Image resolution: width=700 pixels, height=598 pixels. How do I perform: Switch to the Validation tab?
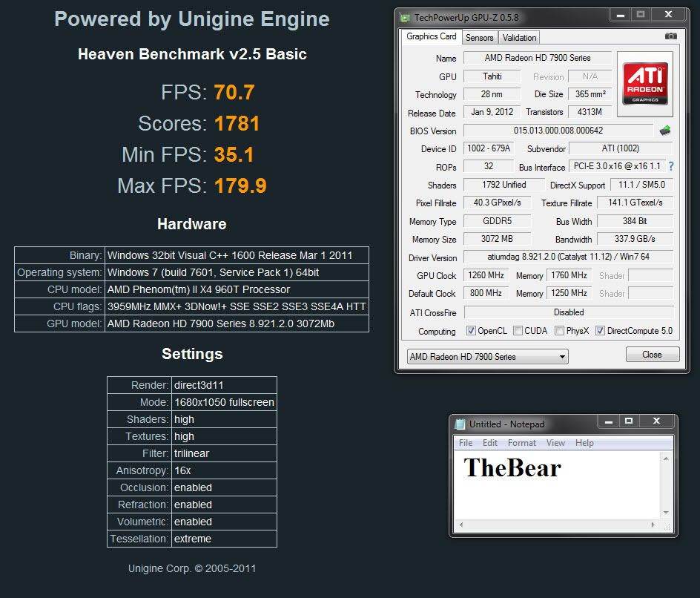(x=519, y=38)
